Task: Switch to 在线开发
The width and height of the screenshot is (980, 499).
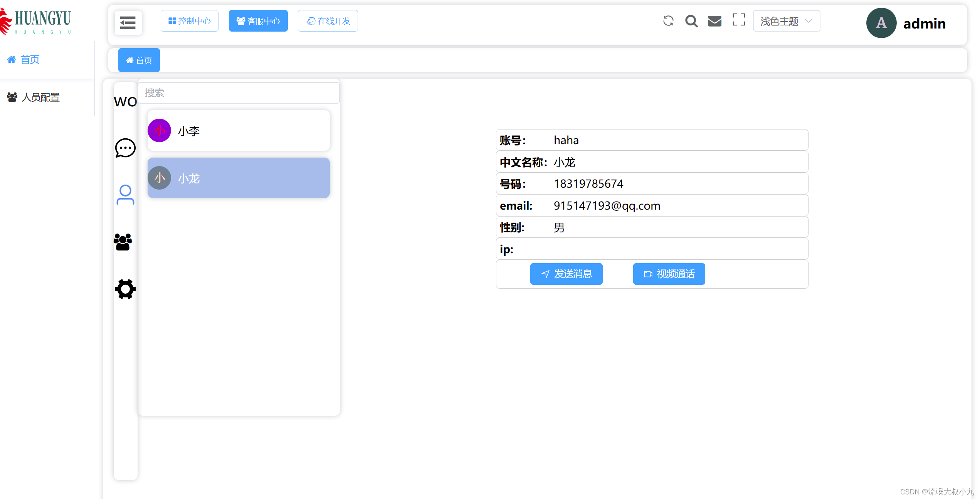Action: (x=328, y=20)
